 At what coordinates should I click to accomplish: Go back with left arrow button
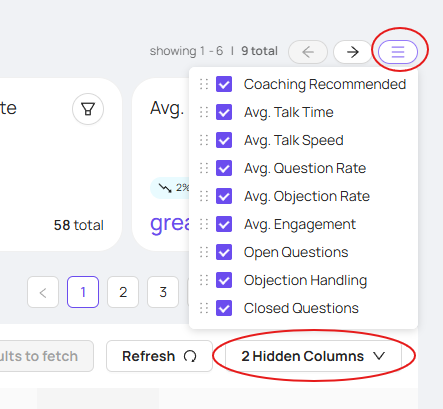click(308, 52)
